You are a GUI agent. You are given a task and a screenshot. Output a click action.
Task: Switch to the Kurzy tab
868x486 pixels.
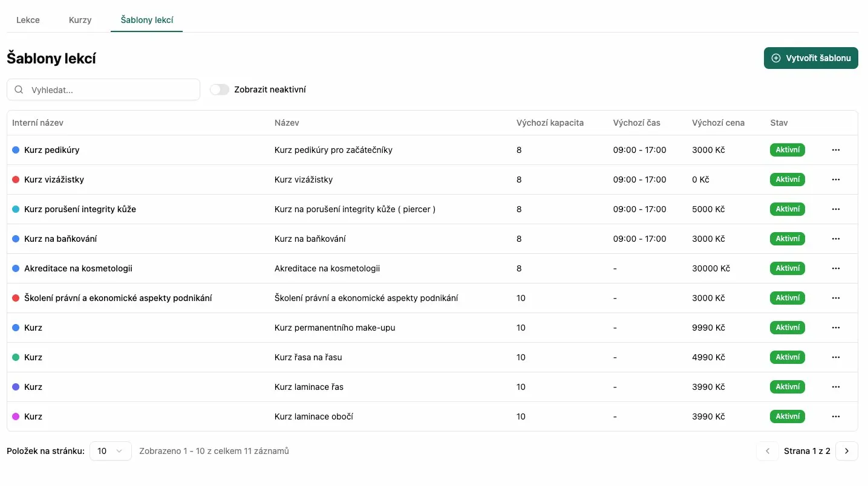pos(80,20)
